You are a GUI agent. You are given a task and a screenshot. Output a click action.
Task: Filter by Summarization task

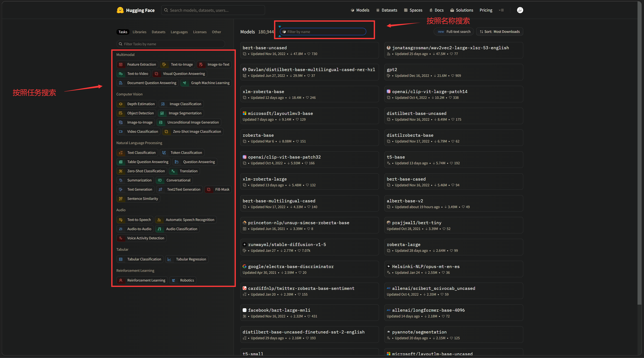point(135,181)
